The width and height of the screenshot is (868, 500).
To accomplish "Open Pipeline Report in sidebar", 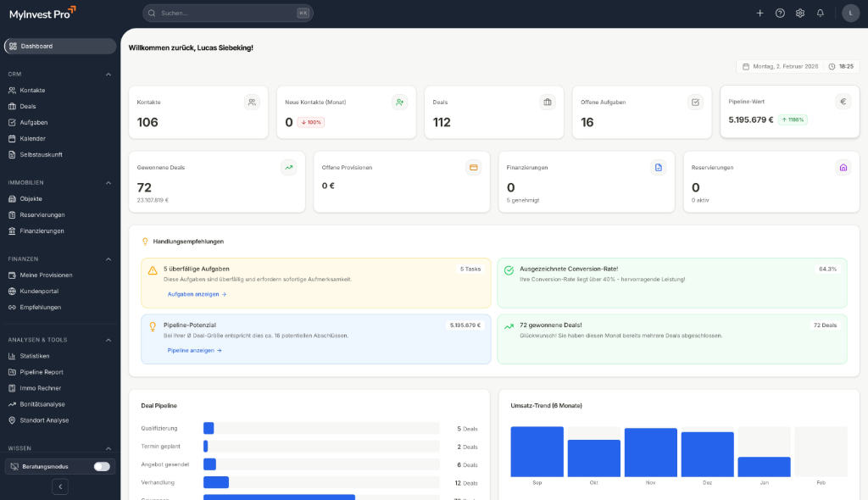I will point(42,372).
